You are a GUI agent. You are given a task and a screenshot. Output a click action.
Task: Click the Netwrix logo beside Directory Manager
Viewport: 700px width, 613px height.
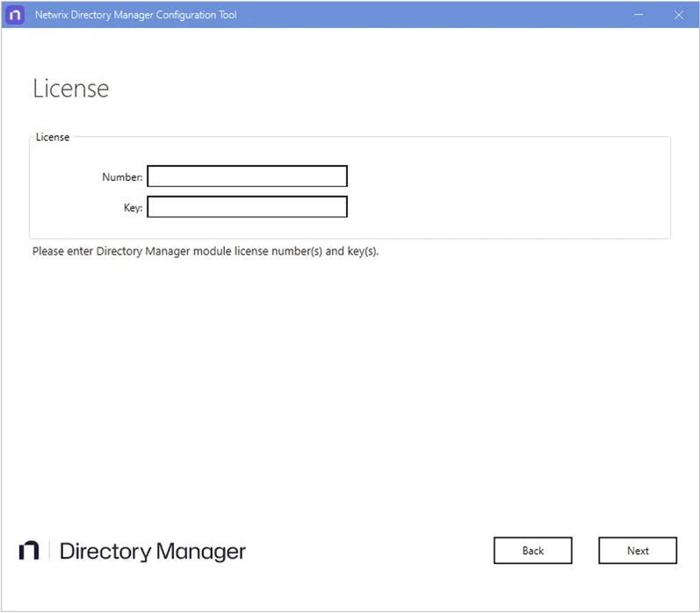[x=29, y=551]
